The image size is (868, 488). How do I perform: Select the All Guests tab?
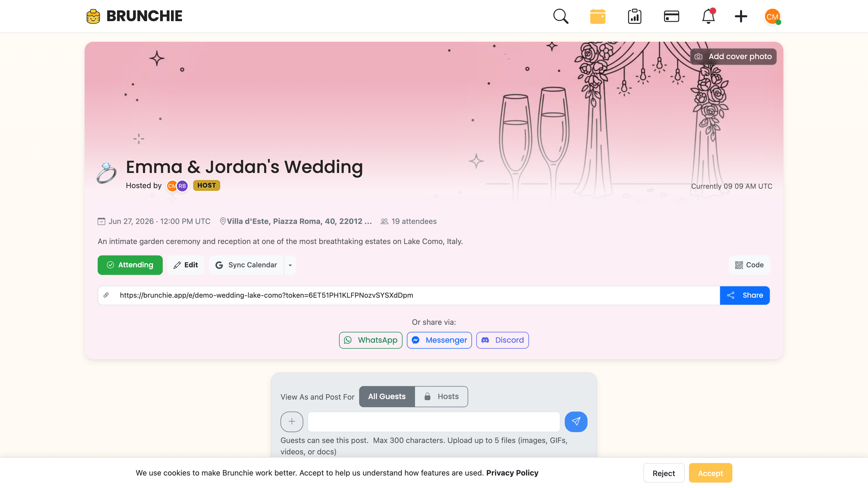387,396
